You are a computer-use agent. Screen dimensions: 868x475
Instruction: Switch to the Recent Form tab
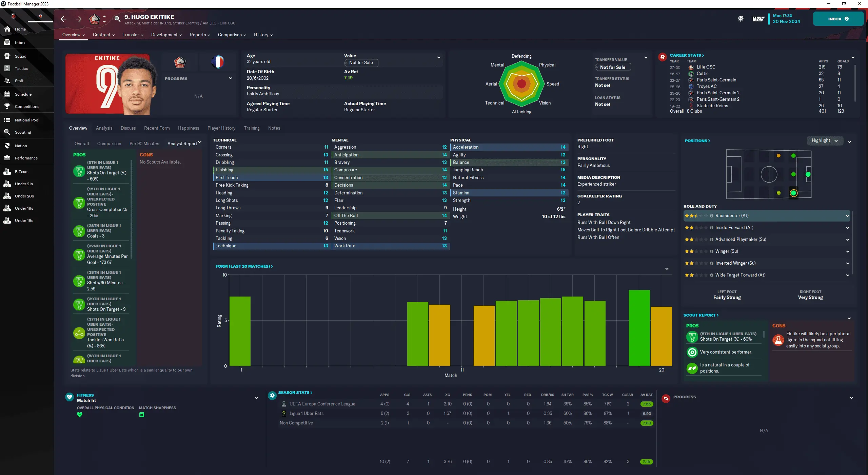[157, 128]
